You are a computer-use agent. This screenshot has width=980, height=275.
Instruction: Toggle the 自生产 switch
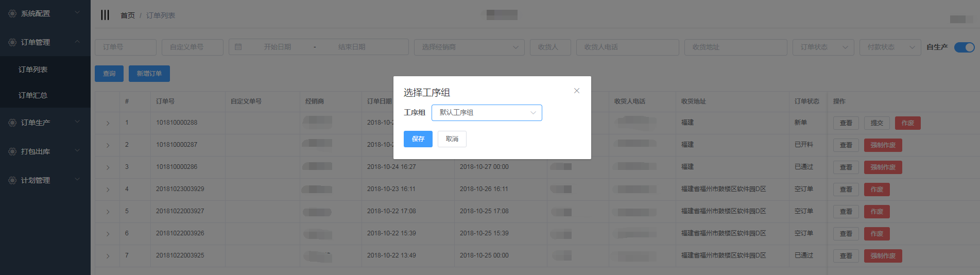[x=964, y=47]
